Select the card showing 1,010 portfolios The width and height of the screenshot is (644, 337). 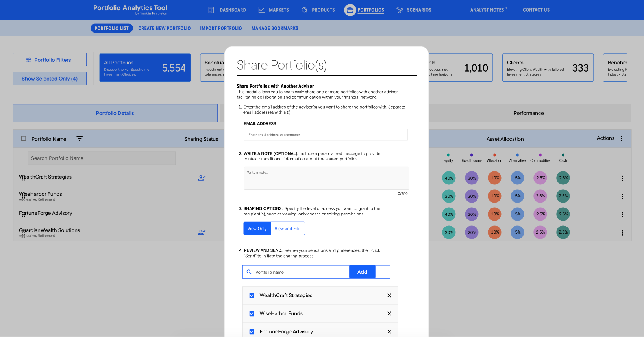(460, 68)
